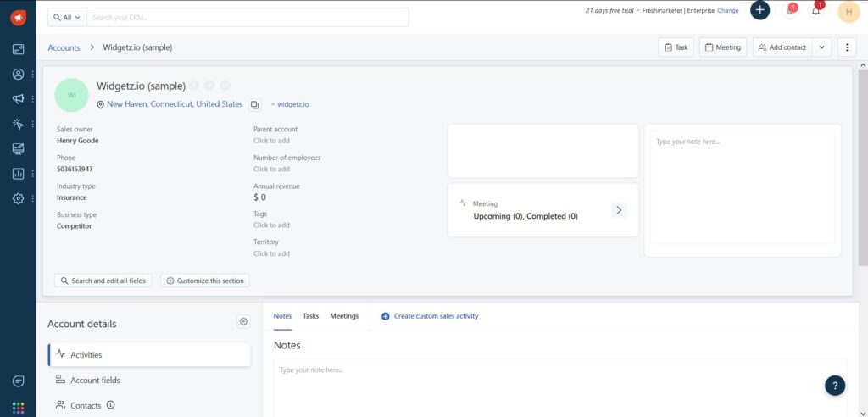Open the Account details gear icon
This screenshot has height=417, width=868.
(x=243, y=321)
